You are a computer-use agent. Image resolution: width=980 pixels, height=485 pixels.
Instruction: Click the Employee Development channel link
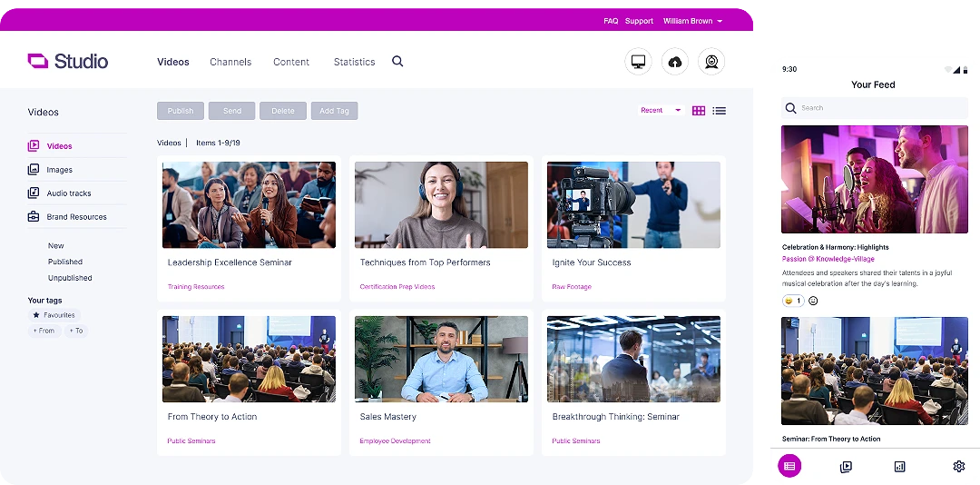(x=395, y=441)
